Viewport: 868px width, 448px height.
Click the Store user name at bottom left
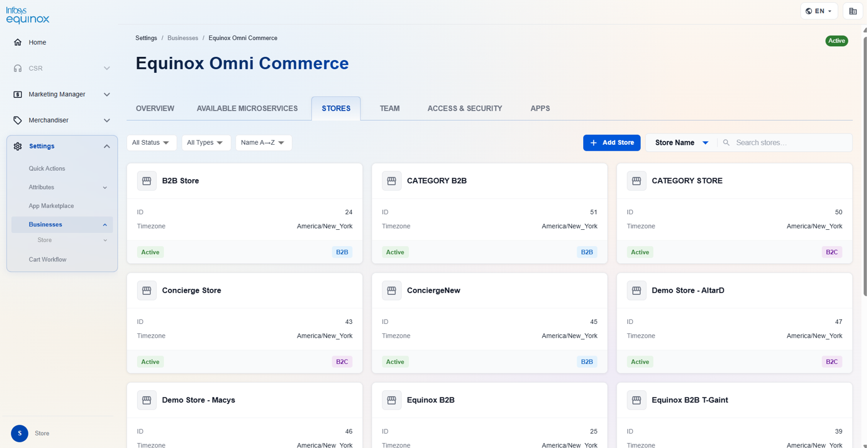42,434
